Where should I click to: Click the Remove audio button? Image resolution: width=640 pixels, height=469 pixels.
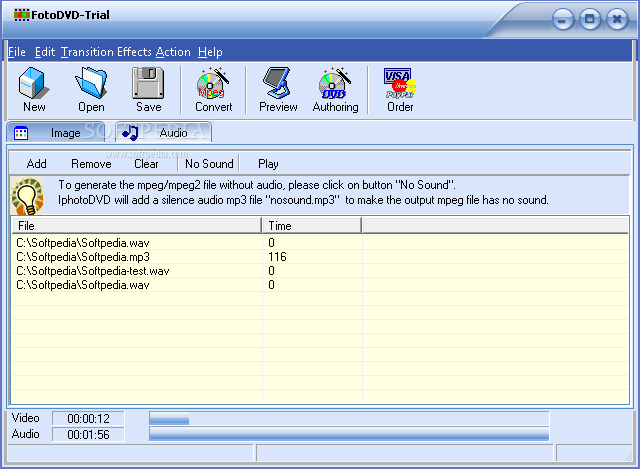[91, 164]
